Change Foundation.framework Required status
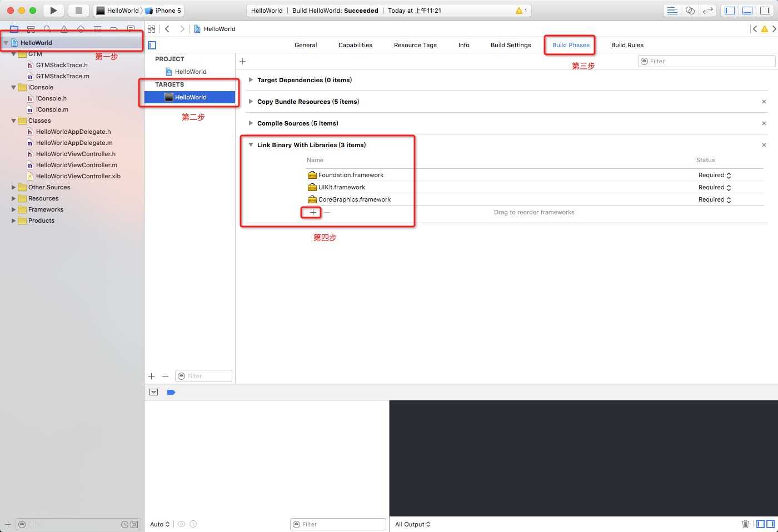The image size is (778, 532). (715, 175)
